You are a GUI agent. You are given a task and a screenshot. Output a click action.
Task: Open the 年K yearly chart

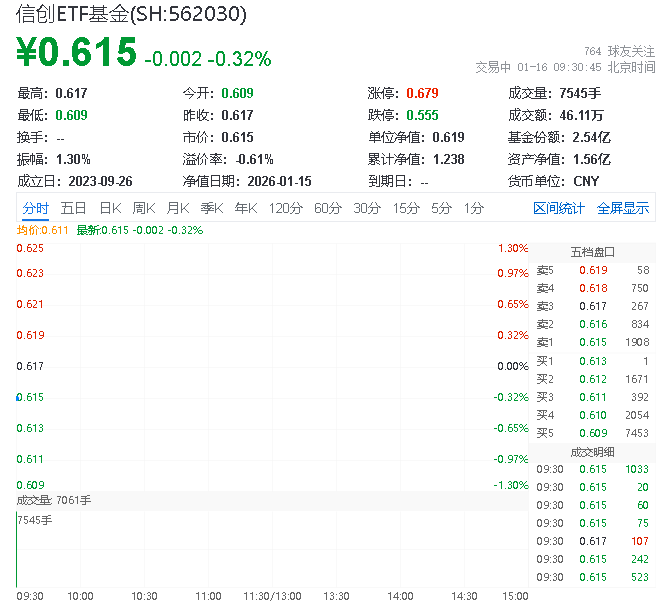(246, 208)
